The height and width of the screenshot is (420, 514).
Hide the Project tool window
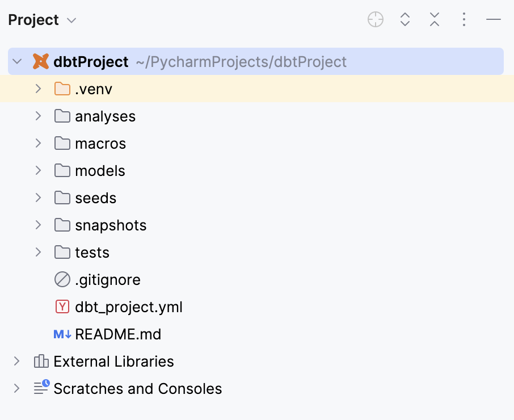pos(493,19)
